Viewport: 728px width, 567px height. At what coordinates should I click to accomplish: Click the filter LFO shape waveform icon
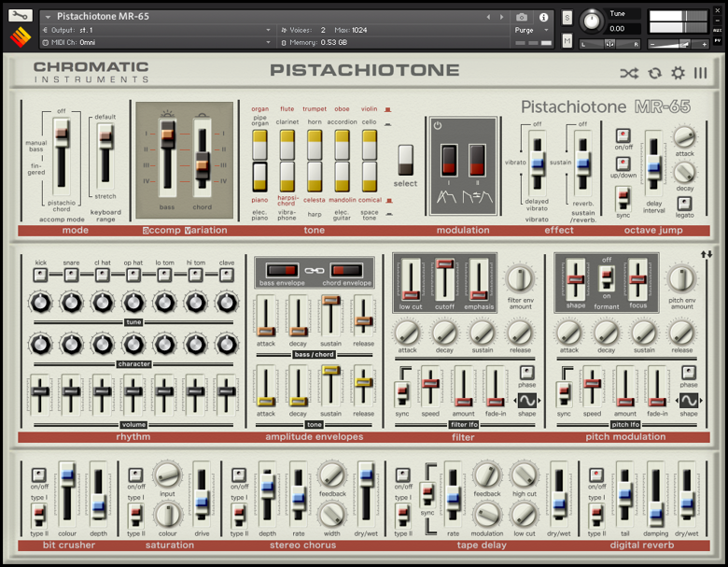(x=526, y=401)
